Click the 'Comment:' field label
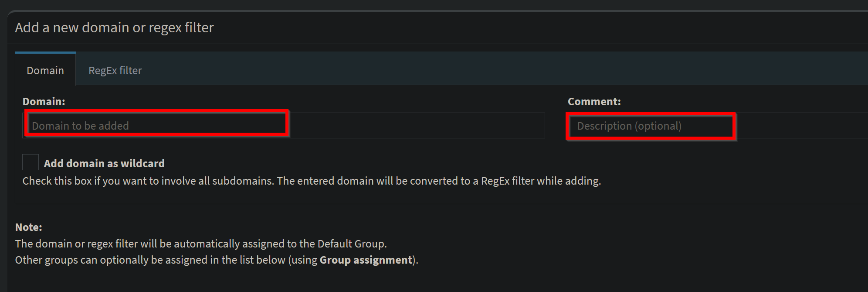The height and width of the screenshot is (292, 868). pyautogui.click(x=594, y=102)
